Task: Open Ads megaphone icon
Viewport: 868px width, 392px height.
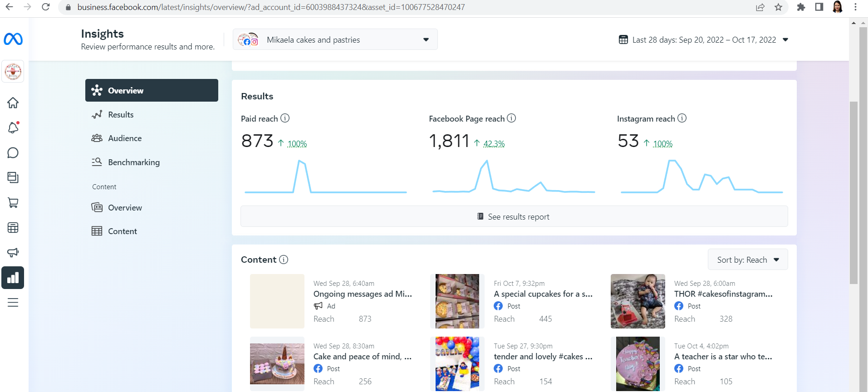Action: coord(13,252)
